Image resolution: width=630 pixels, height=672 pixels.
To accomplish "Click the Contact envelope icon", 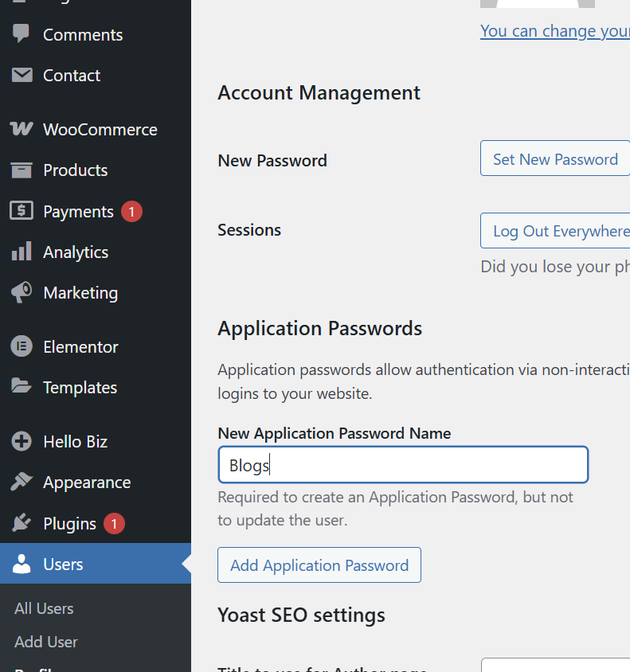I will [x=22, y=76].
